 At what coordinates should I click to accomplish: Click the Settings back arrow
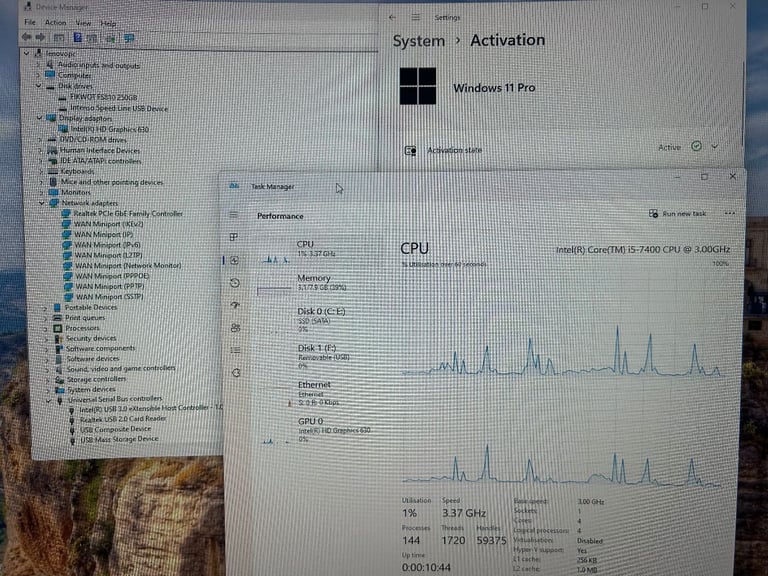[392, 17]
